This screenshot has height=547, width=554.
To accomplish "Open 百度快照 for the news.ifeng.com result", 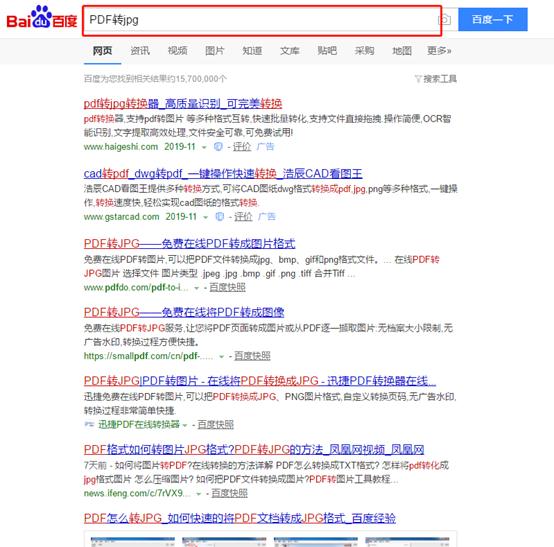I will tap(229, 493).
